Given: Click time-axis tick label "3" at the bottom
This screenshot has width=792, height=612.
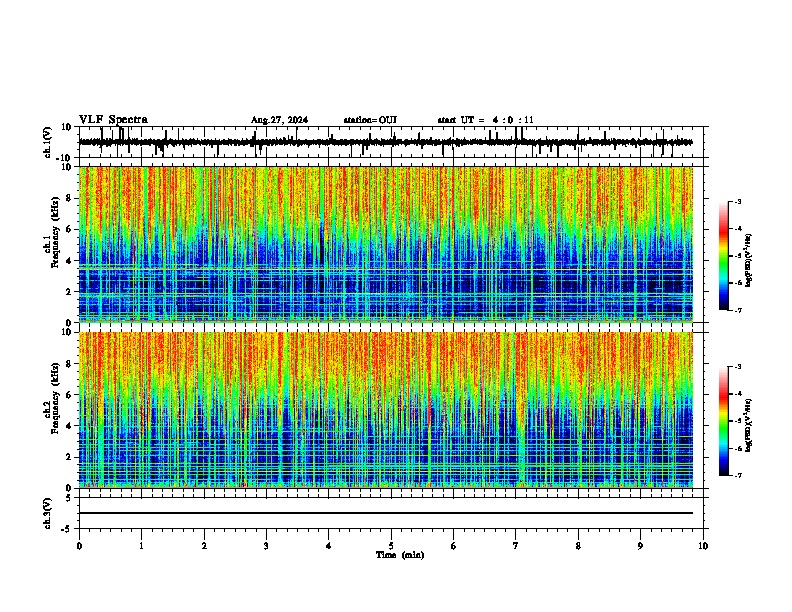Looking at the screenshot, I should click(x=266, y=545).
